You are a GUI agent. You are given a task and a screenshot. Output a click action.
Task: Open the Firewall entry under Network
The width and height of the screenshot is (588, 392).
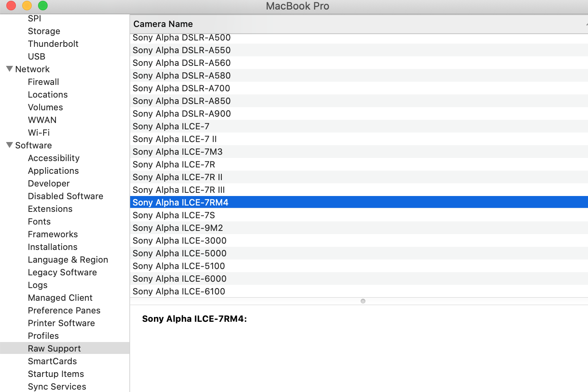(43, 82)
